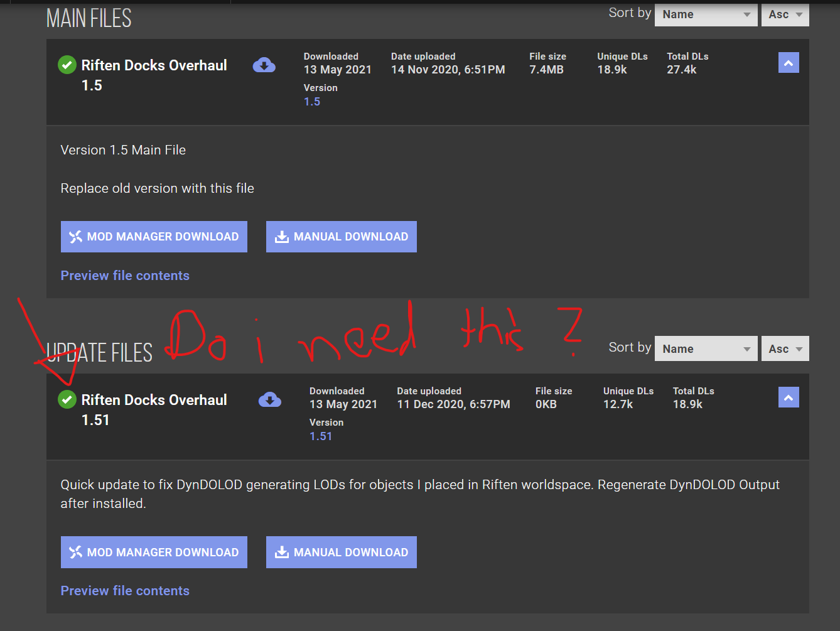This screenshot has width=840, height=631.
Task: Click the version link 1.5 under Version
Action: [x=312, y=102]
